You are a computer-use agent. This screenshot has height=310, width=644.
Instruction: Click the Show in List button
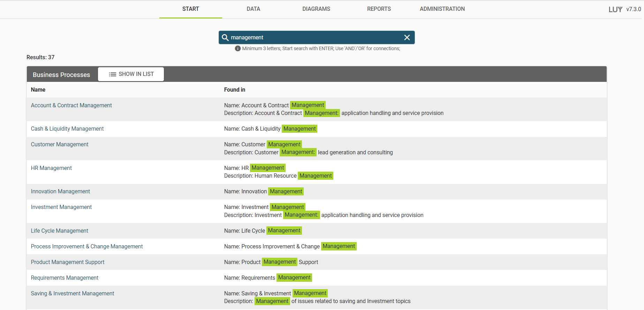click(x=131, y=74)
